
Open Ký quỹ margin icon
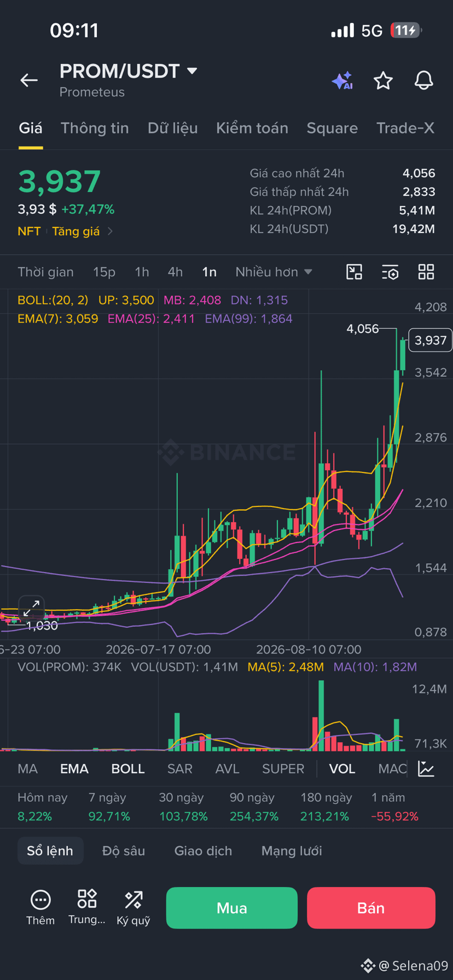coord(133,908)
